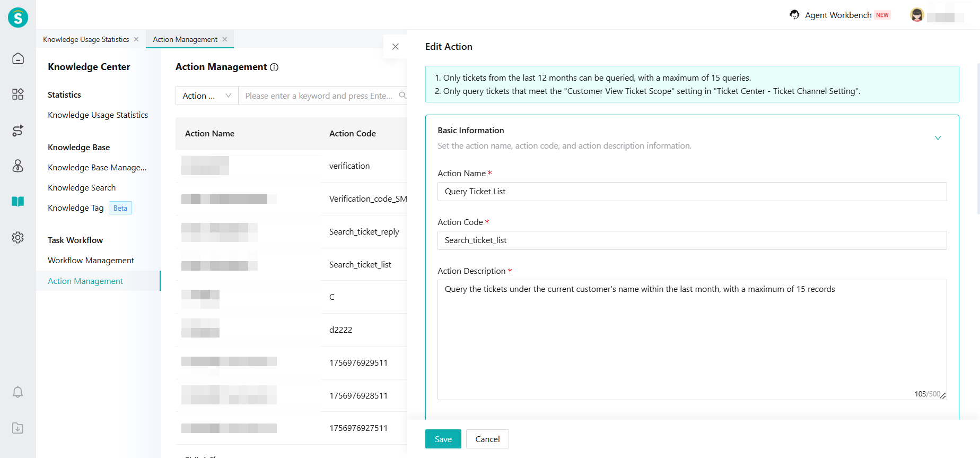Click into the Action Description text area
980x458 pixels.
pyautogui.click(x=692, y=340)
